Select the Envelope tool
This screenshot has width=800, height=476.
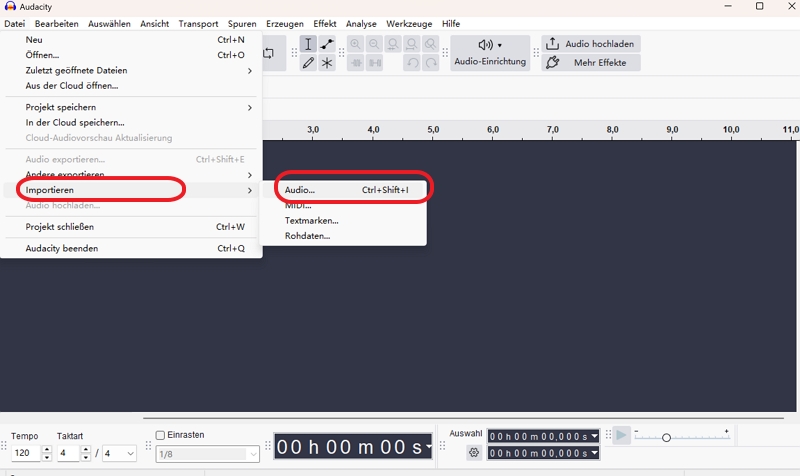pos(327,44)
